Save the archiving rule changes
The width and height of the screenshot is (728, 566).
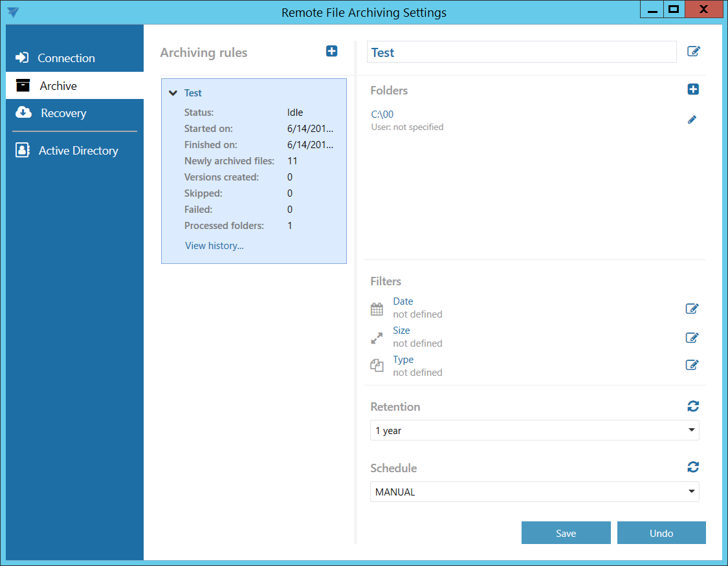[566, 533]
